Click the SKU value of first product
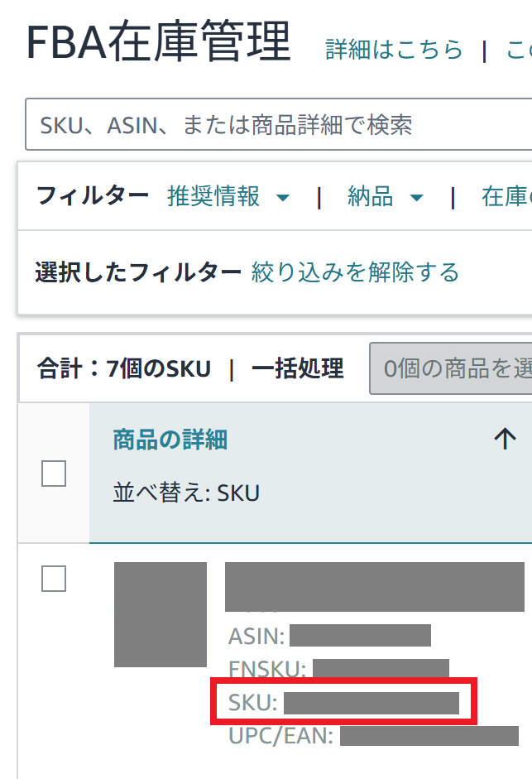Image resolution: width=532 pixels, height=779 pixels. (x=371, y=704)
